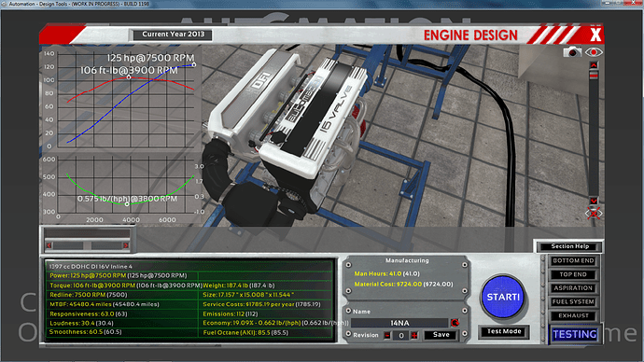644x362 pixels.
Task: Click the blue START! button
Action: click(x=503, y=297)
